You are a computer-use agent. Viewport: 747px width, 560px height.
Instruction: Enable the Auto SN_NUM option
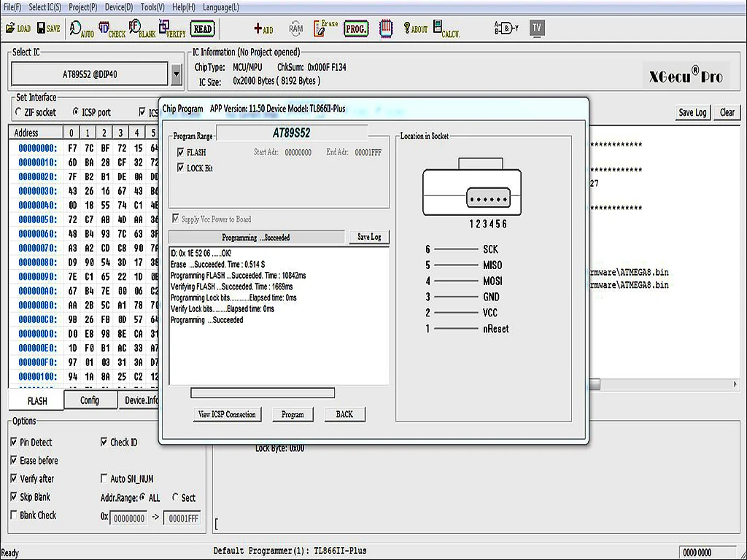point(104,478)
